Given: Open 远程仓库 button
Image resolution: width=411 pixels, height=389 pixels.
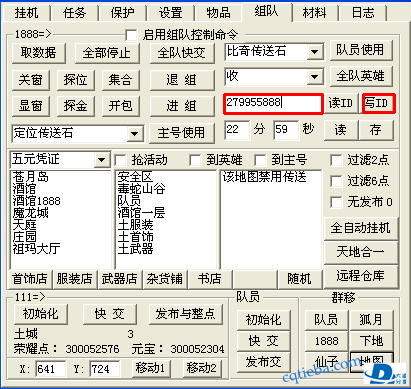Looking at the screenshot, I should (361, 276).
